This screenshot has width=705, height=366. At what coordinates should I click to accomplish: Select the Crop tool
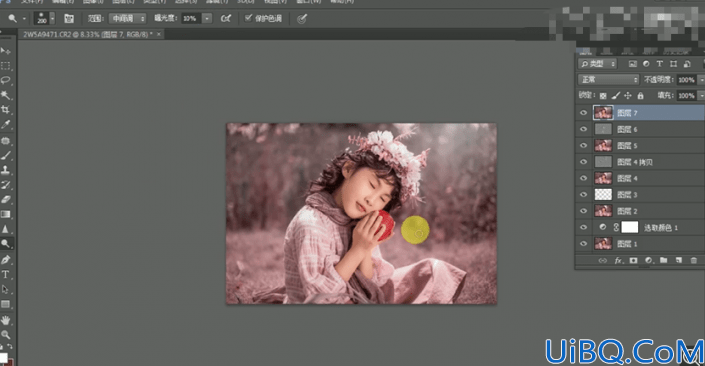[5, 110]
